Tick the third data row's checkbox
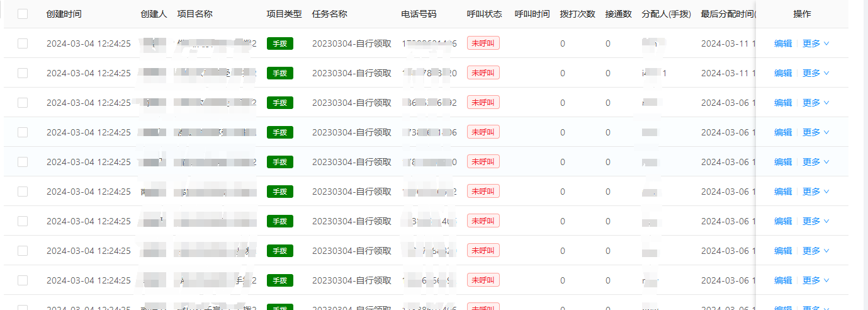 [23, 103]
